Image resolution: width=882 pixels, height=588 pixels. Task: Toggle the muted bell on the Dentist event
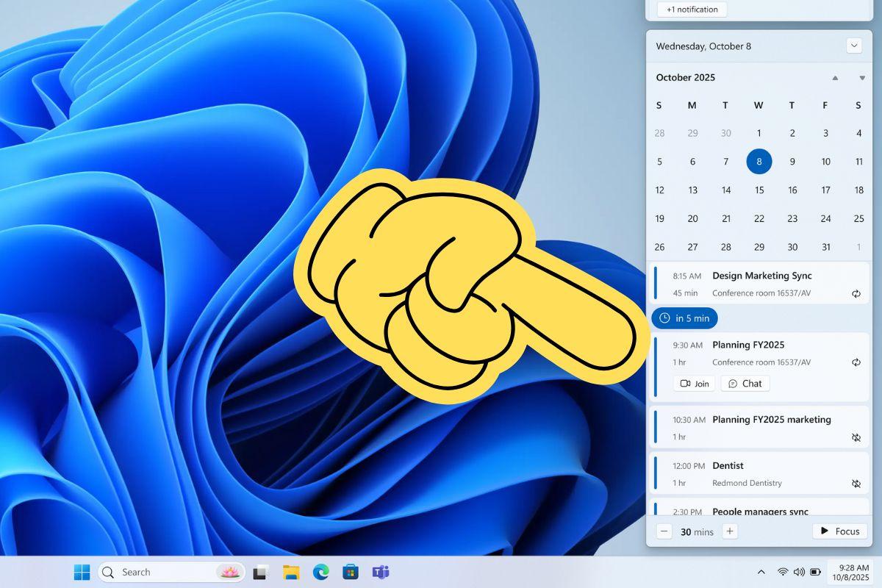click(856, 484)
